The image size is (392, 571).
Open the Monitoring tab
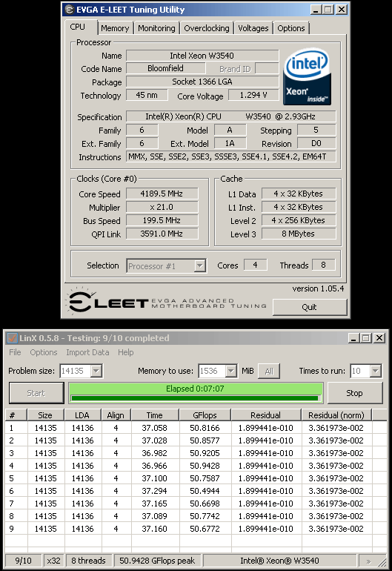coord(156,28)
